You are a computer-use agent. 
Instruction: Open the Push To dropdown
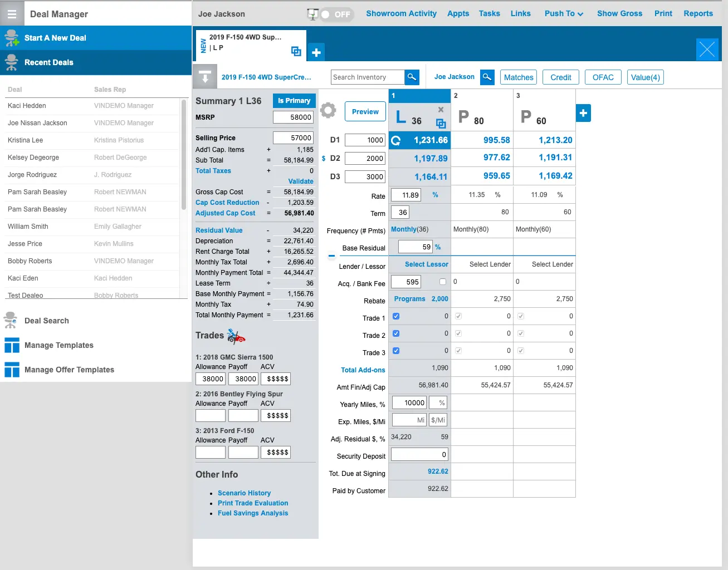[563, 13]
